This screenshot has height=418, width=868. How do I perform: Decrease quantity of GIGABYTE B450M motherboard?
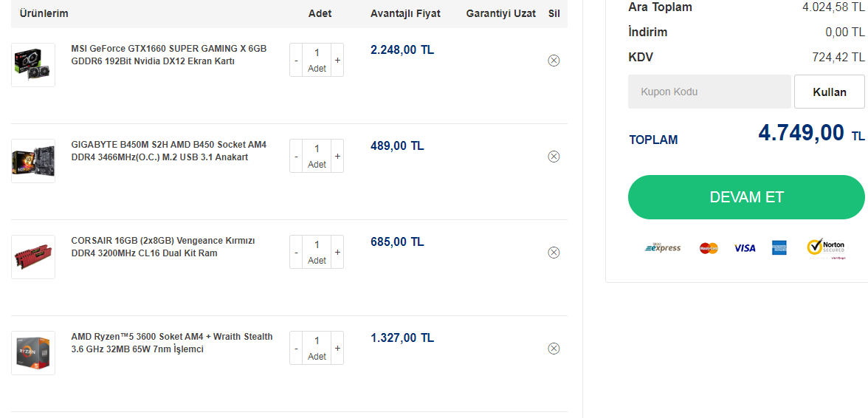tap(296, 156)
